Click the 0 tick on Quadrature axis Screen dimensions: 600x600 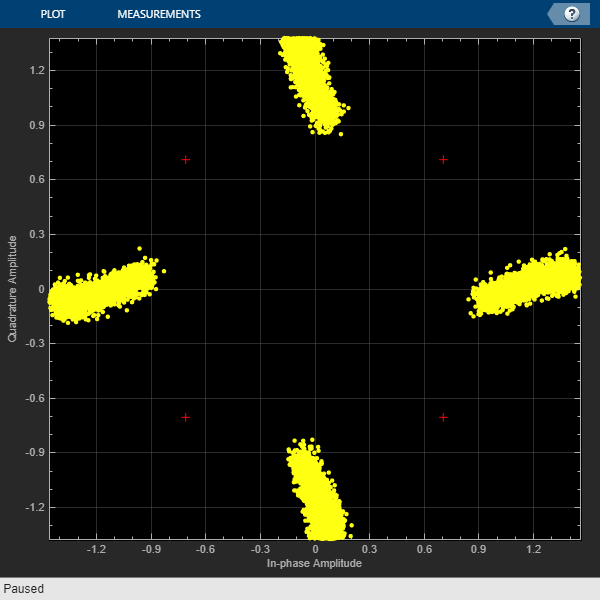(40, 289)
